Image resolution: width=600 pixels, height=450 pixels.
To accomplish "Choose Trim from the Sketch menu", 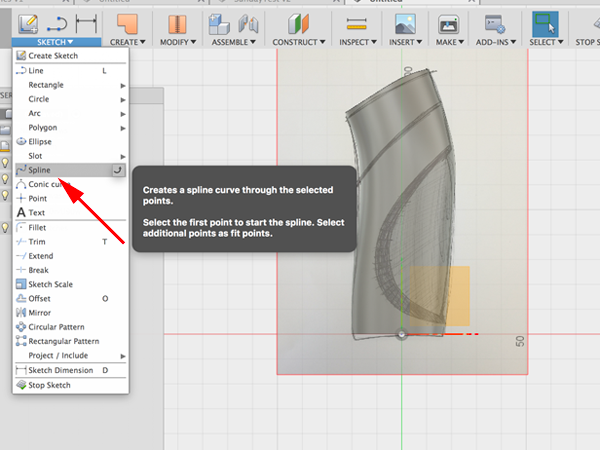I will [70, 241].
